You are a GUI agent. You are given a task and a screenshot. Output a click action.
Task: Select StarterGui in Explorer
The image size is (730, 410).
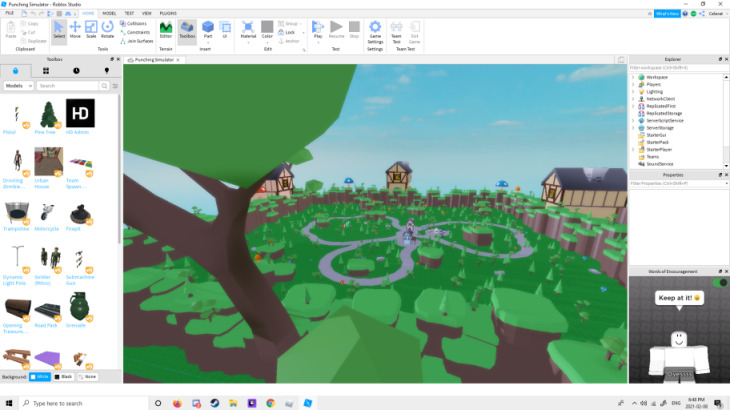point(656,135)
